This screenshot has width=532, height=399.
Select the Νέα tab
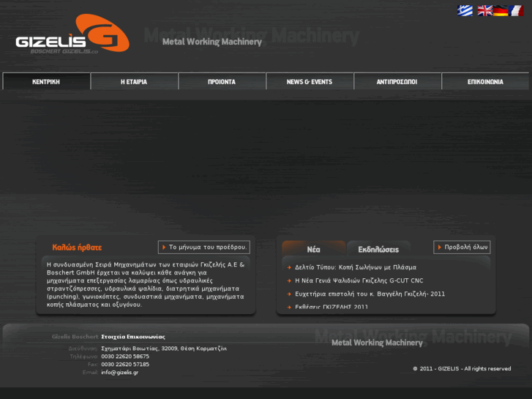[x=313, y=249]
